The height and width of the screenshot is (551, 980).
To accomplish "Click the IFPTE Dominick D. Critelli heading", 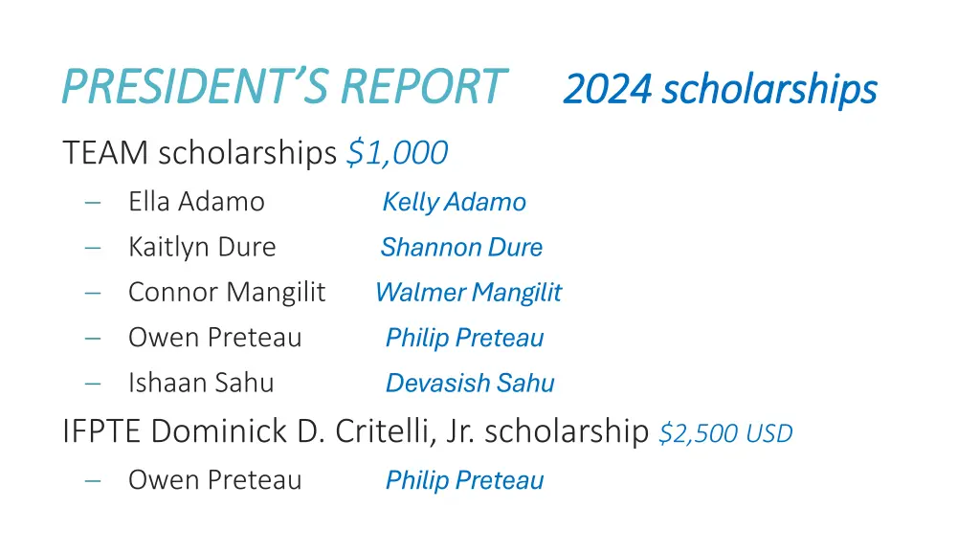I will pyautogui.click(x=356, y=431).
